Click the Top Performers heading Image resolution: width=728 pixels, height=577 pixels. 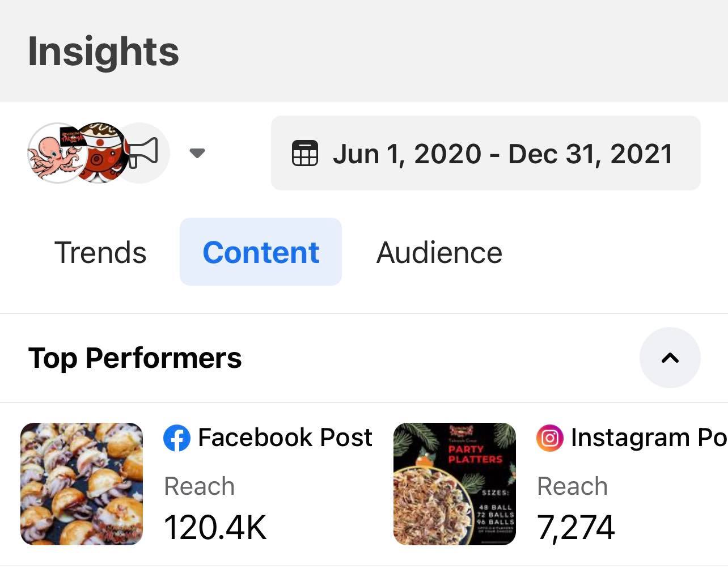[x=135, y=358]
